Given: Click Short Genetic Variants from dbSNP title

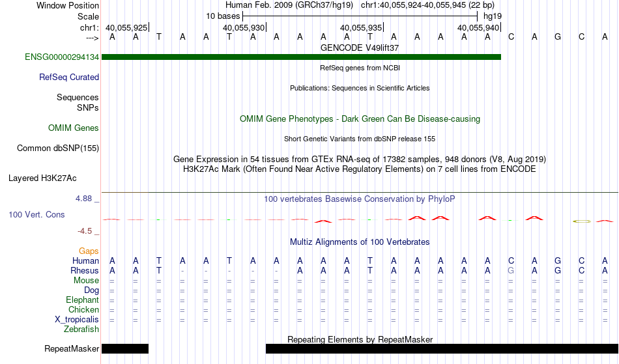Looking at the screenshot, I should [x=360, y=139].
